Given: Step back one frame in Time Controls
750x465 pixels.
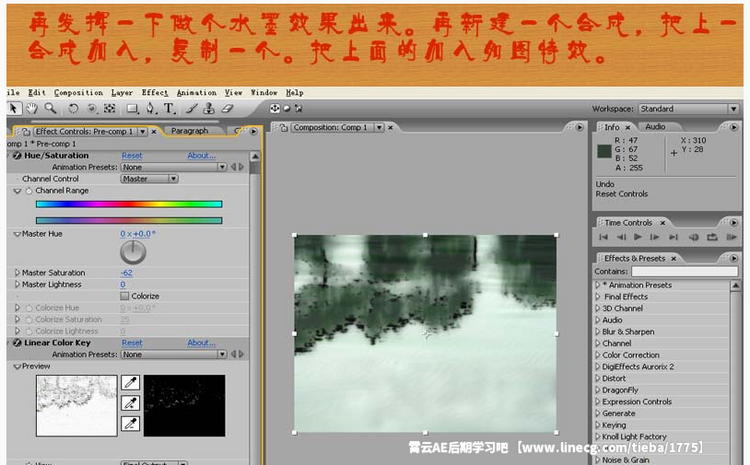Looking at the screenshot, I should [x=621, y=237].
